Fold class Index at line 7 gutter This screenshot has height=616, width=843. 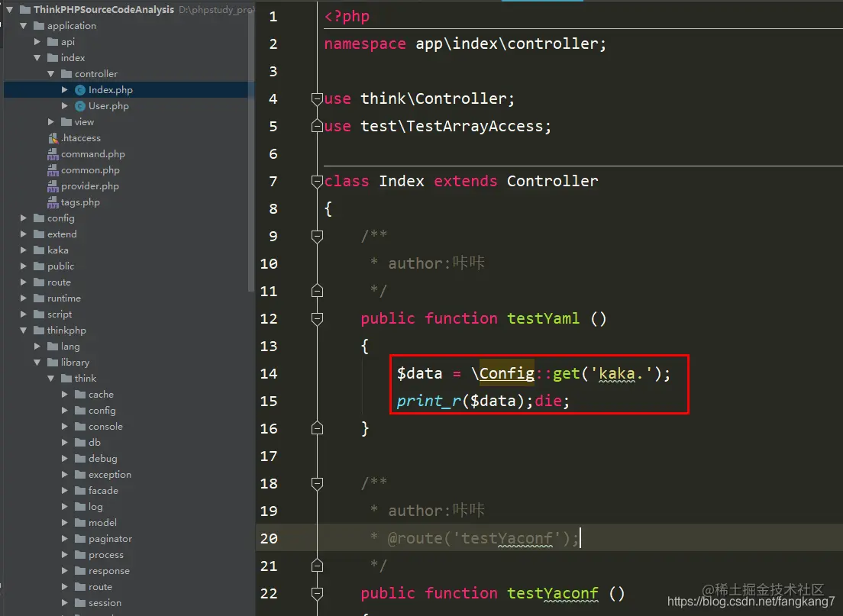[317, 181]
